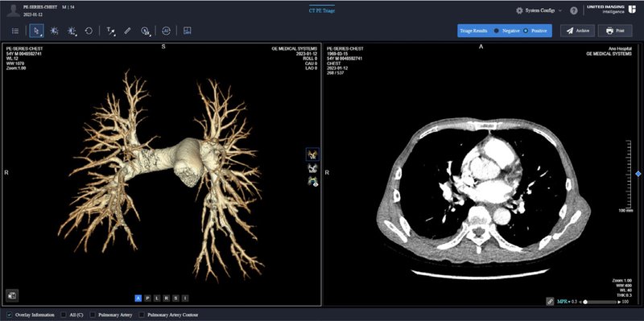Click the Archive button
The image size is (644, 321).
tap(577, 31)
